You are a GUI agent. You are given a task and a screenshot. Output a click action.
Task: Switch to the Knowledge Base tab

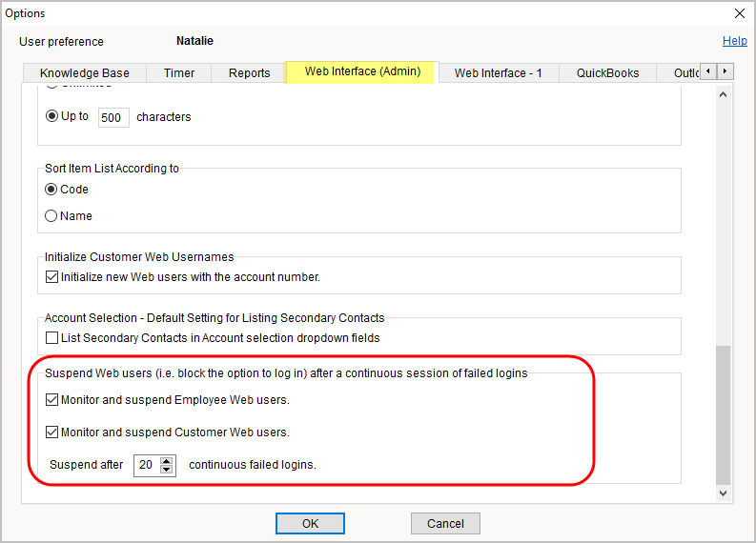(85, 73)
